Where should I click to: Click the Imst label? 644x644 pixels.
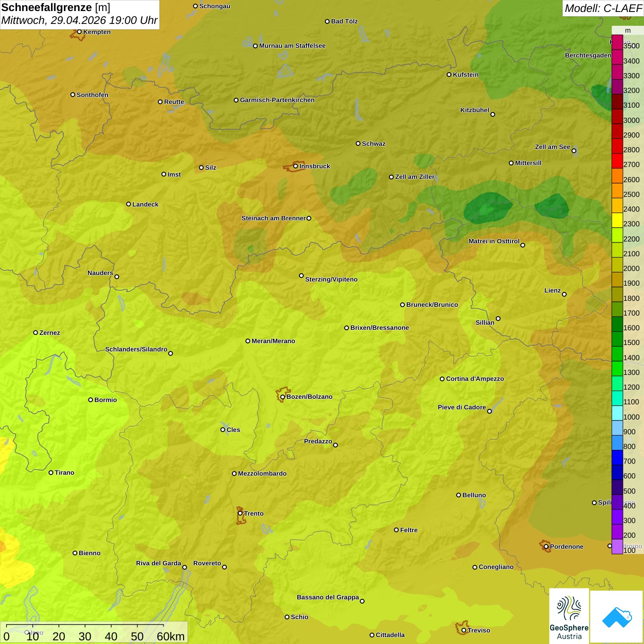(x=174, y=174)
